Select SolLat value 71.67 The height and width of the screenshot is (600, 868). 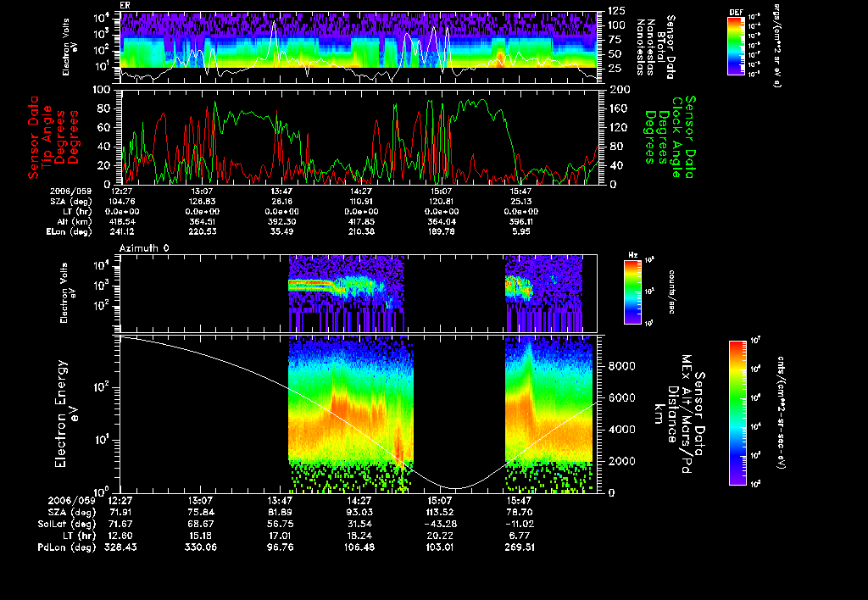(x=120, y=525)
